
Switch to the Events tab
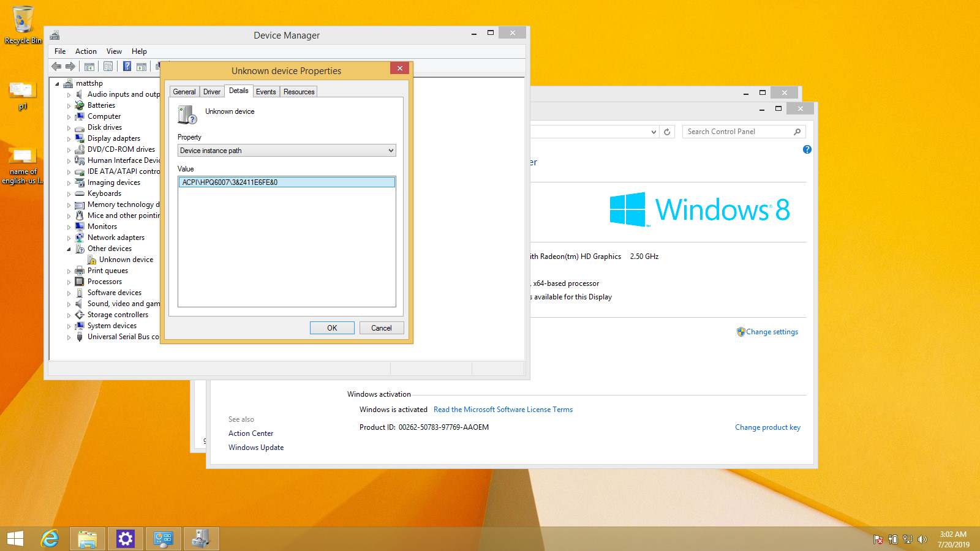(x=266, y=92)
